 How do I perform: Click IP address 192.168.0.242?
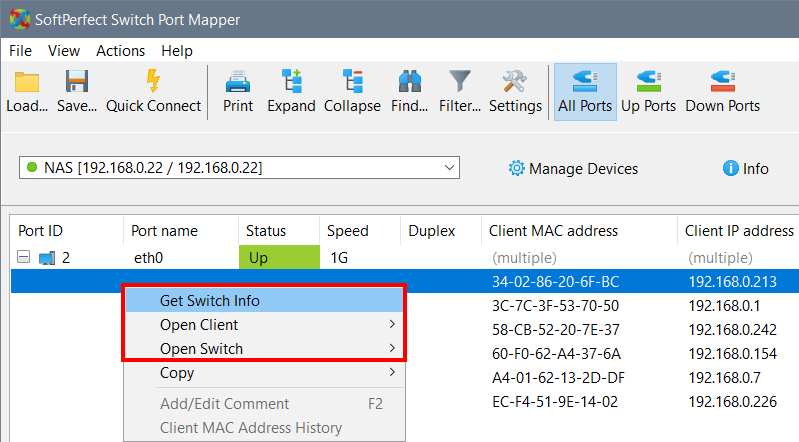[x=733, y=330]
